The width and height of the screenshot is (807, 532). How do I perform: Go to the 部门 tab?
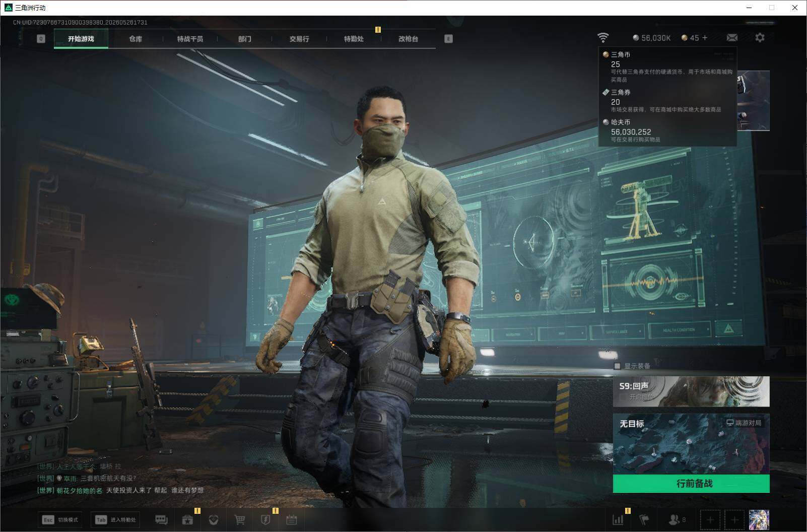tap(245, 39)
